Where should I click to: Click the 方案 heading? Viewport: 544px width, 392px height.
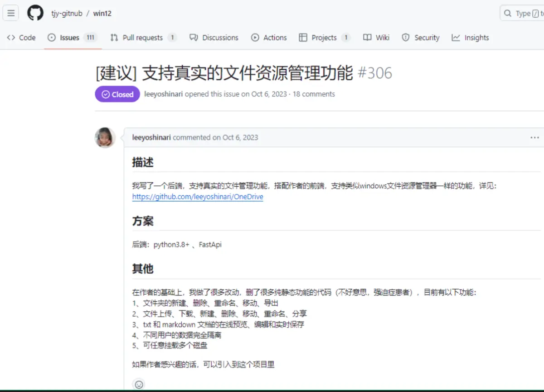[x=143, y=221]
